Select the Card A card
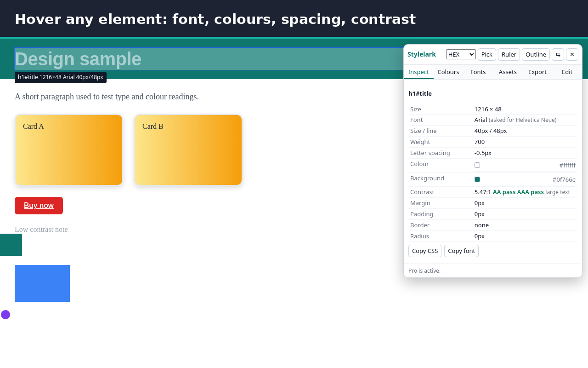The width and height of the screenshot is (588, 368). [68, 150]
